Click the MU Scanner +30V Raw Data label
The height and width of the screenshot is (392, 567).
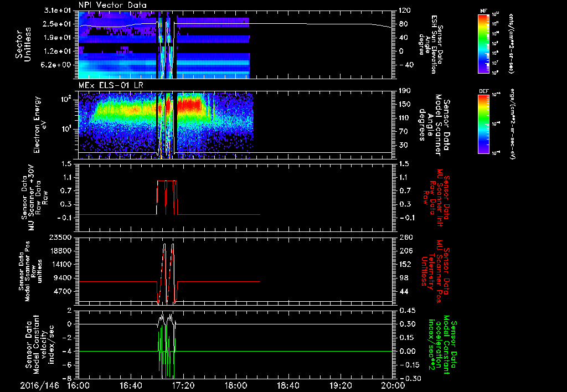pos(35,198)
